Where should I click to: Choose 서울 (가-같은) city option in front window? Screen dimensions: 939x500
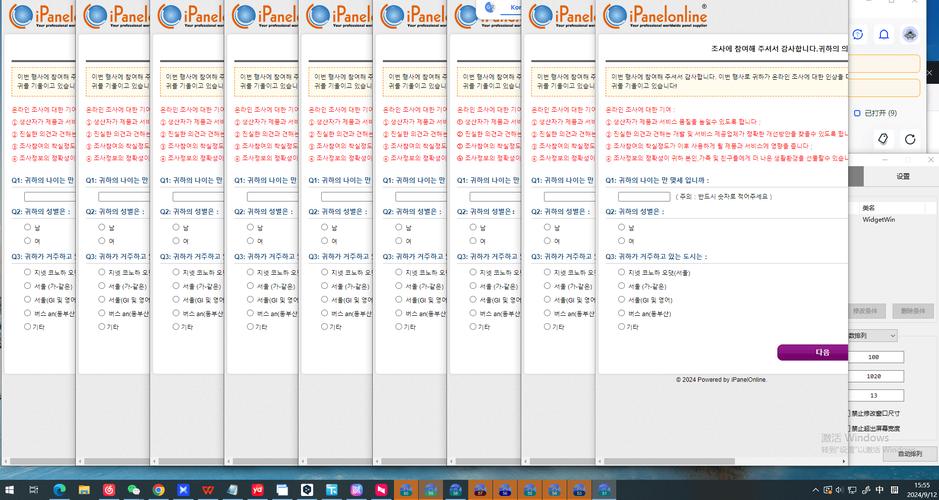coord(622,286)
